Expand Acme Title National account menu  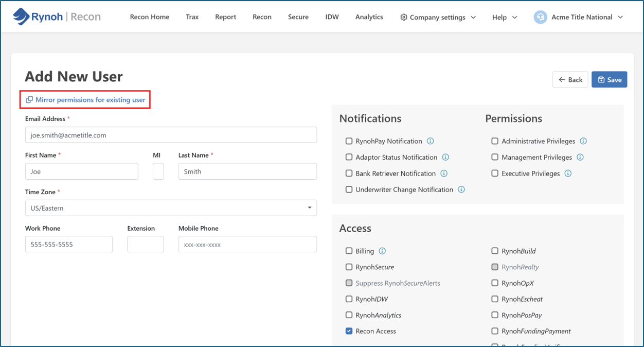click(579, 17)
